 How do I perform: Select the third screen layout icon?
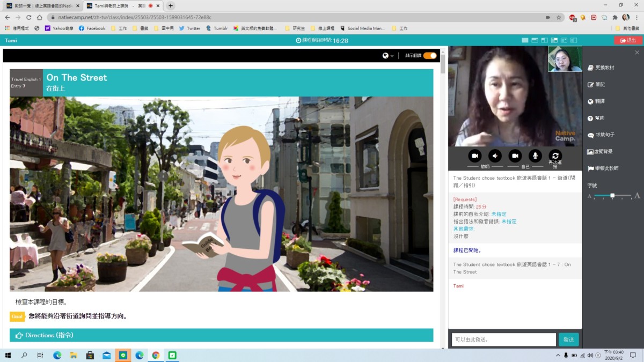click(x=544, y=40)
